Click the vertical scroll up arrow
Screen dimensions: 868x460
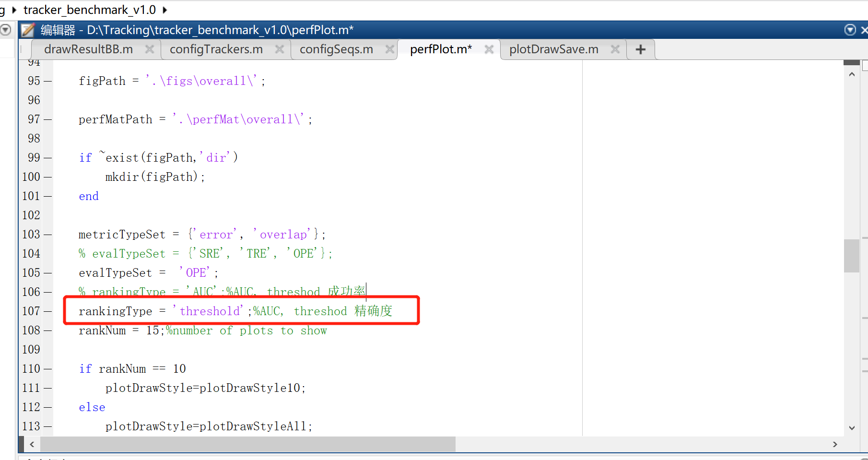(852, 74)
